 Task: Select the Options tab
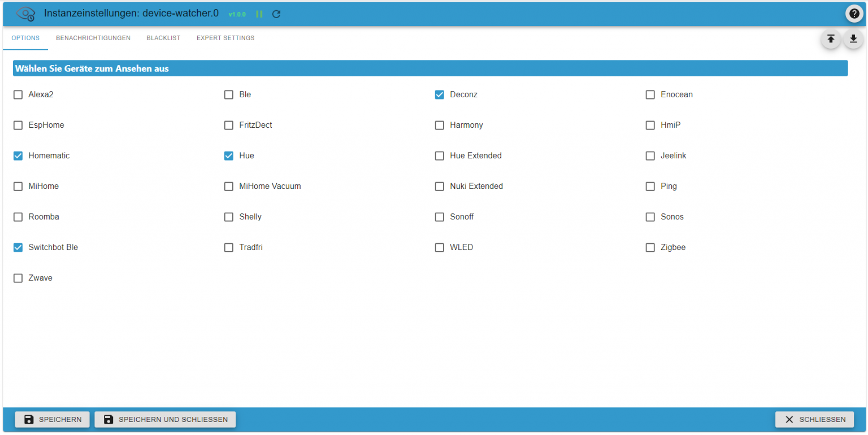pyautogui.click(x=25, y=38)
